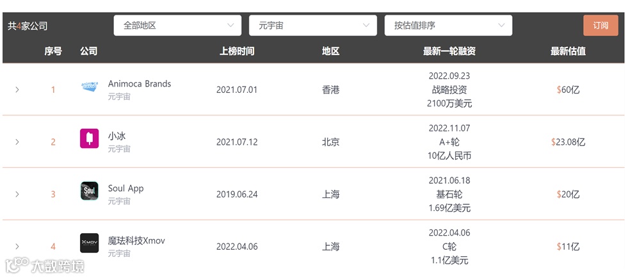Click the 元宇宙 tag under 小冰
This screenshot has width=644, height=278.
click(119, 149)
